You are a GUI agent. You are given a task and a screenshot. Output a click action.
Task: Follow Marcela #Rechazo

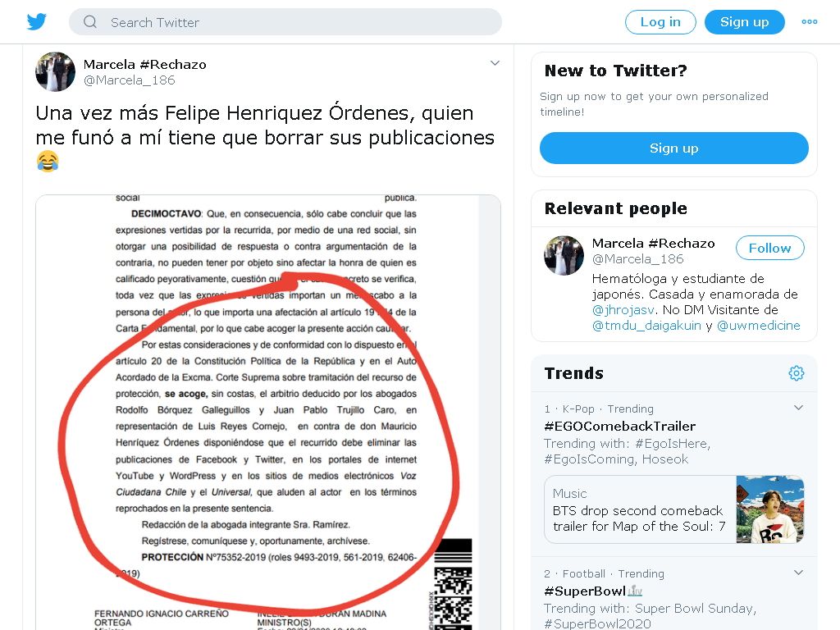click(x=769, y=248)
